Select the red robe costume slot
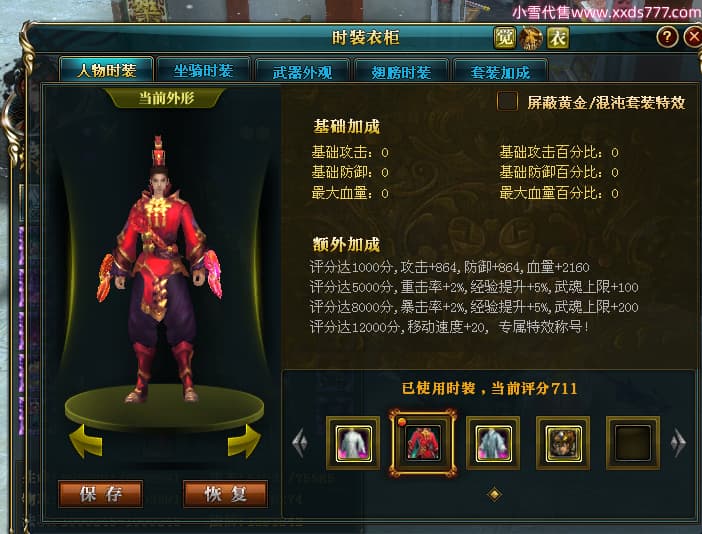 [x=423, y=443]
